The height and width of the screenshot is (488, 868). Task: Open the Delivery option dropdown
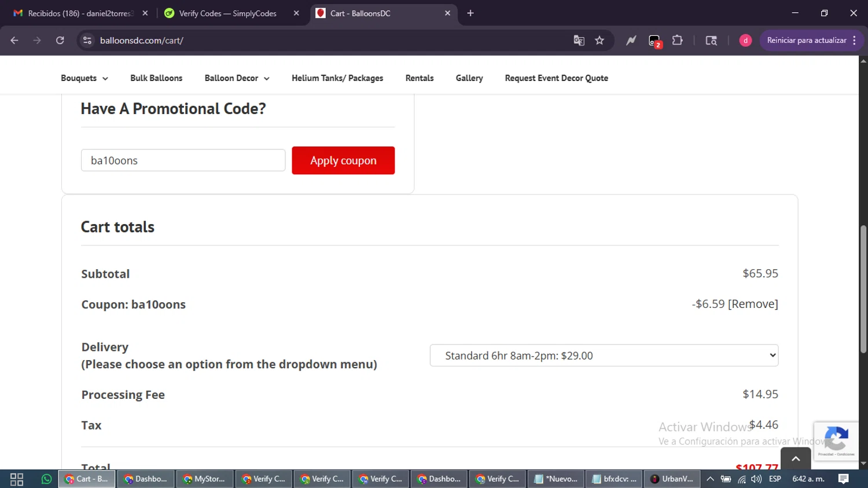click(604, 355)
